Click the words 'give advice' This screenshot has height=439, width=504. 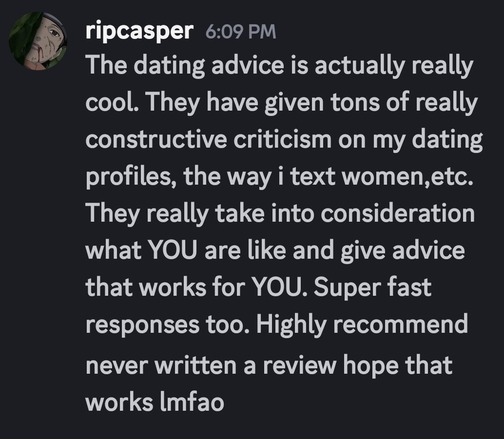coord(403,250)
